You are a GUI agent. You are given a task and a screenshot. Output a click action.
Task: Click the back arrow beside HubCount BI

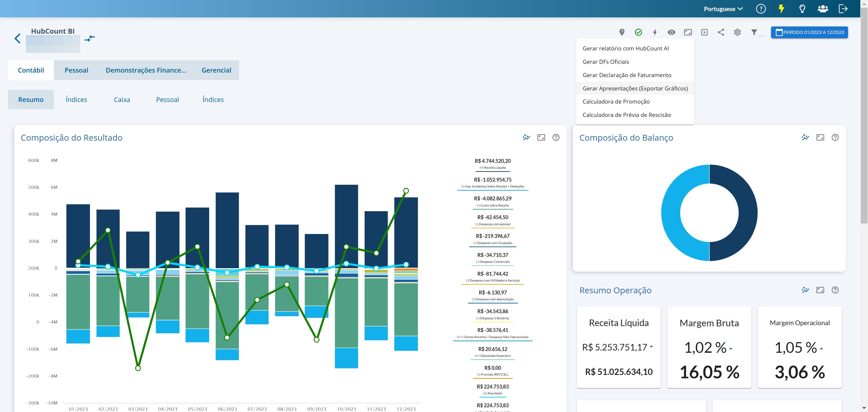(18, 38)
